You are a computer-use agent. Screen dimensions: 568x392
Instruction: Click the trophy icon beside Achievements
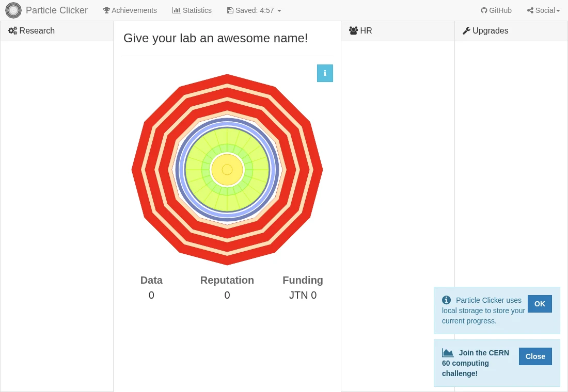(106, 10)
